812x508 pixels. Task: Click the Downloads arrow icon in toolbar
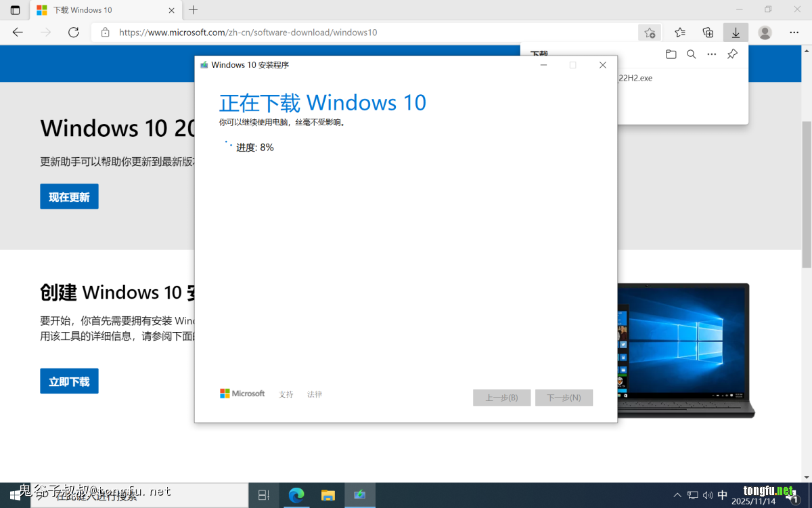tap(736, 33)
